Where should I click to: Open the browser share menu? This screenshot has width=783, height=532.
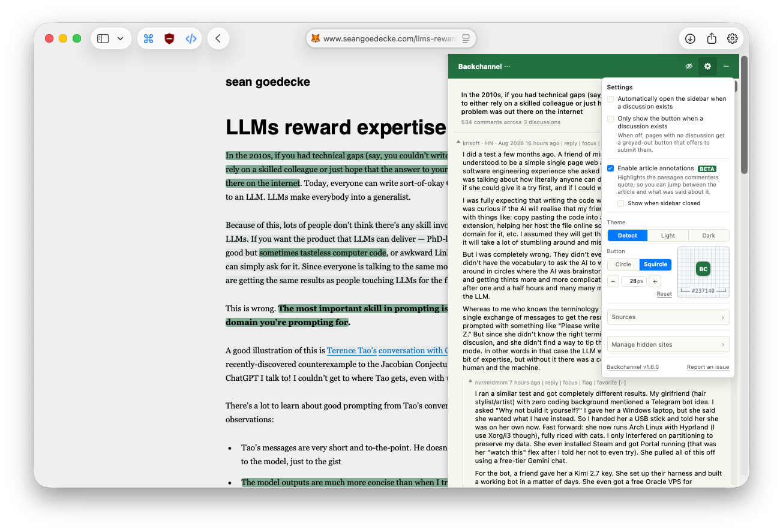pyautogui.click(x=712, y=38)
